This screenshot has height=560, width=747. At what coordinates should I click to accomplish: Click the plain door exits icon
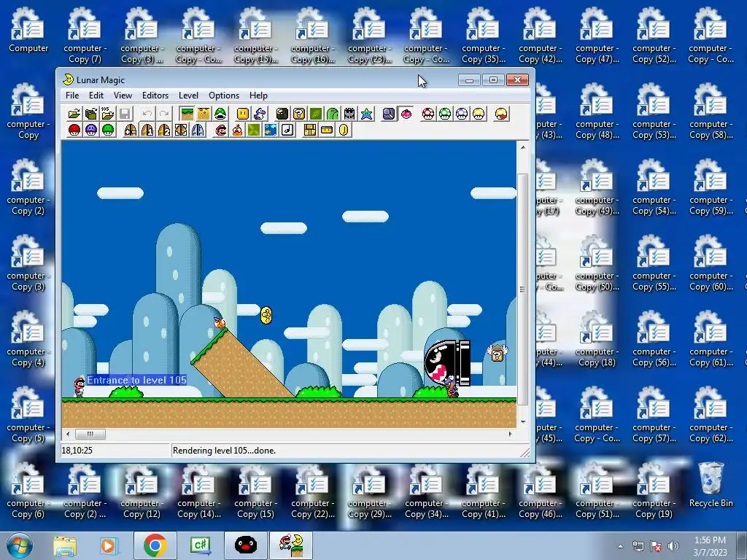[x=130, y=130]
